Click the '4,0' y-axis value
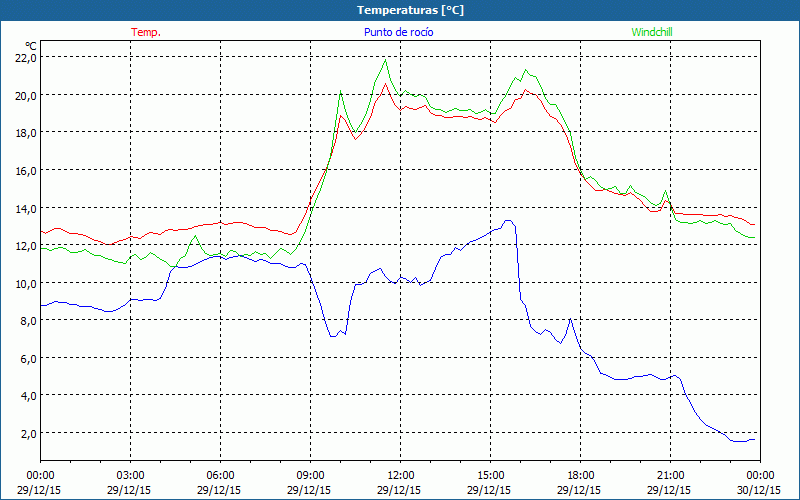Screen dimensions: 800x500 point(29,396)
